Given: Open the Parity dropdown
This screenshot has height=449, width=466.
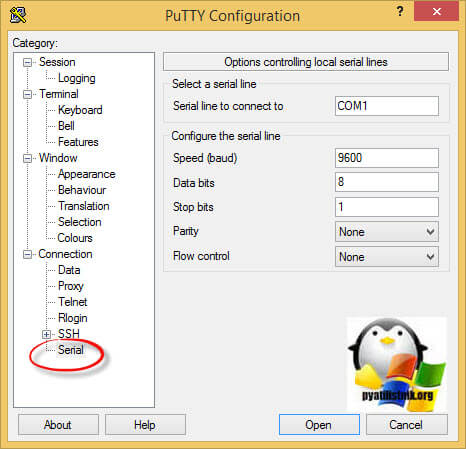Looking at the screenshot, I should pyautogui.click(x=387, y=232).
